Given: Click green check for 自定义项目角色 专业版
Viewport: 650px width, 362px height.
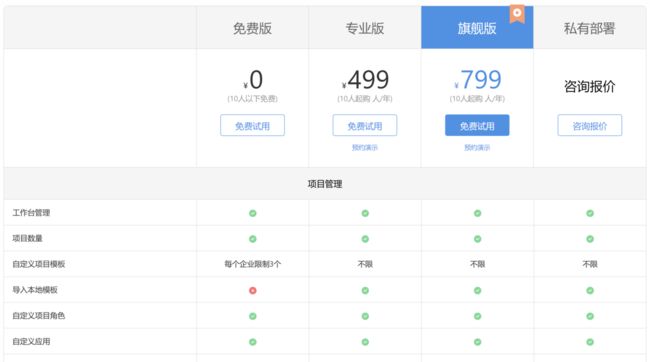Looking at the screenshot, I should [365, 316].
